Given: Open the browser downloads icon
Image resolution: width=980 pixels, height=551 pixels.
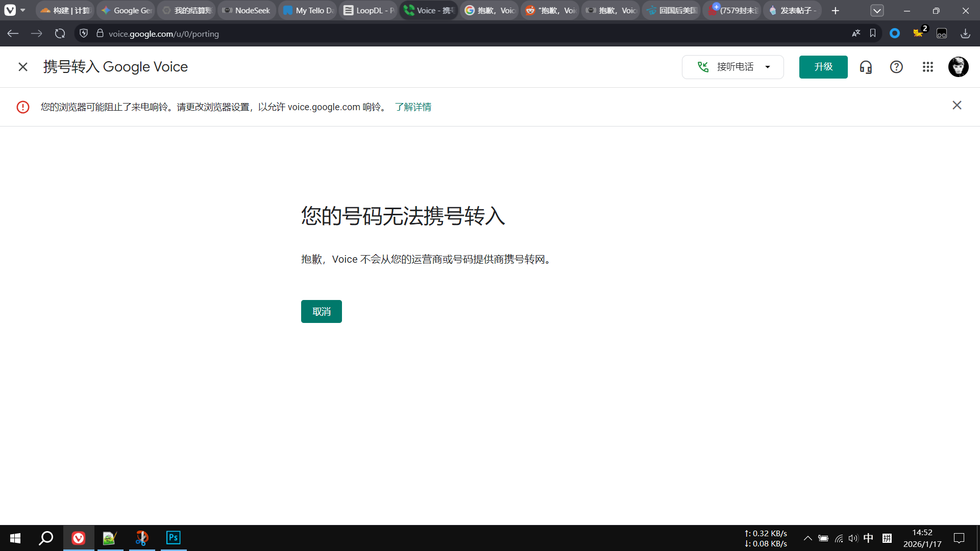Looking at the screenshot, I should coord(965,33).
